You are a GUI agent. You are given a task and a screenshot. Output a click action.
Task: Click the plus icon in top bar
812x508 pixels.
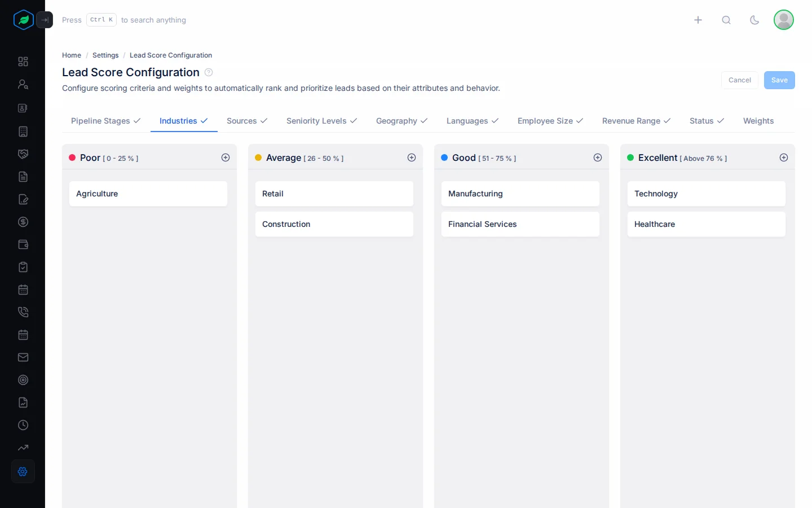pyautogui.click(x=698, y=20)
